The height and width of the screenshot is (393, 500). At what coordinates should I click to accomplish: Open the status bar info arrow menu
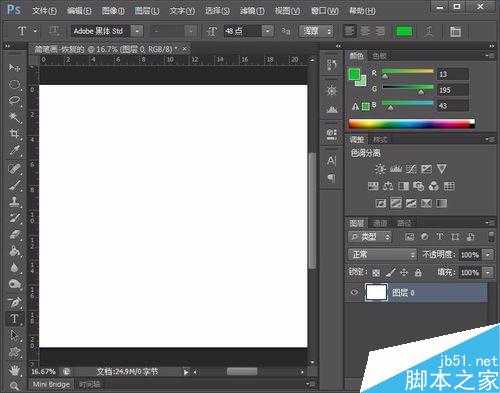pyautogui.click(x=186, y=372)
